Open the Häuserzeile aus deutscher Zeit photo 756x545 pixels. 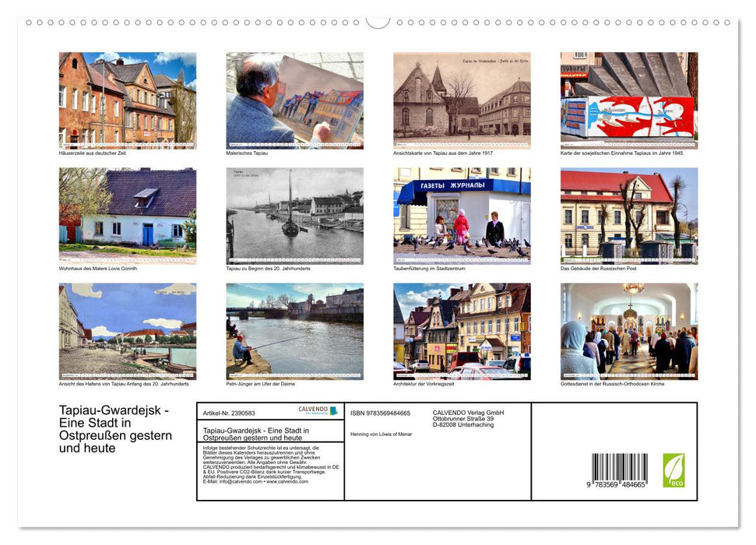click(x=128, y=100)
